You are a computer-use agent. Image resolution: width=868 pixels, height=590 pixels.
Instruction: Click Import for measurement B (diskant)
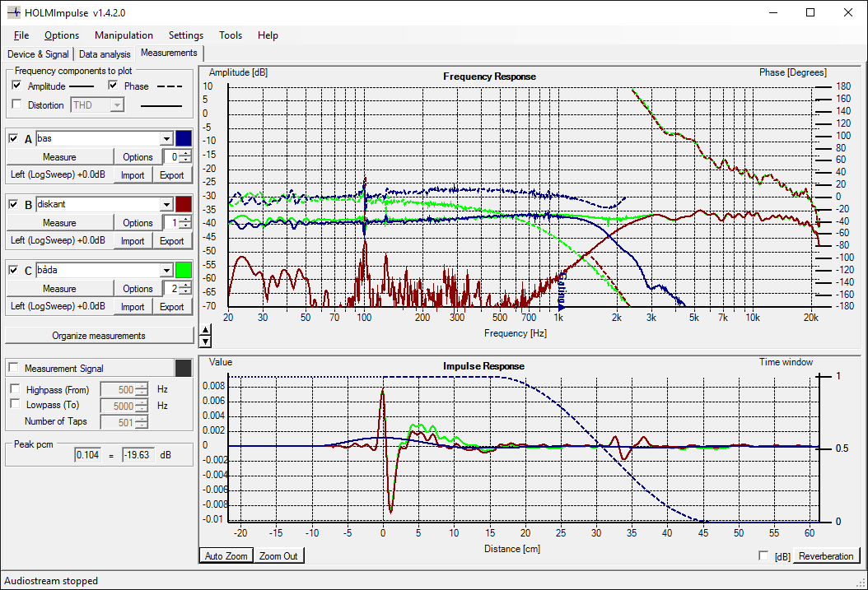[x=133, y=241]
